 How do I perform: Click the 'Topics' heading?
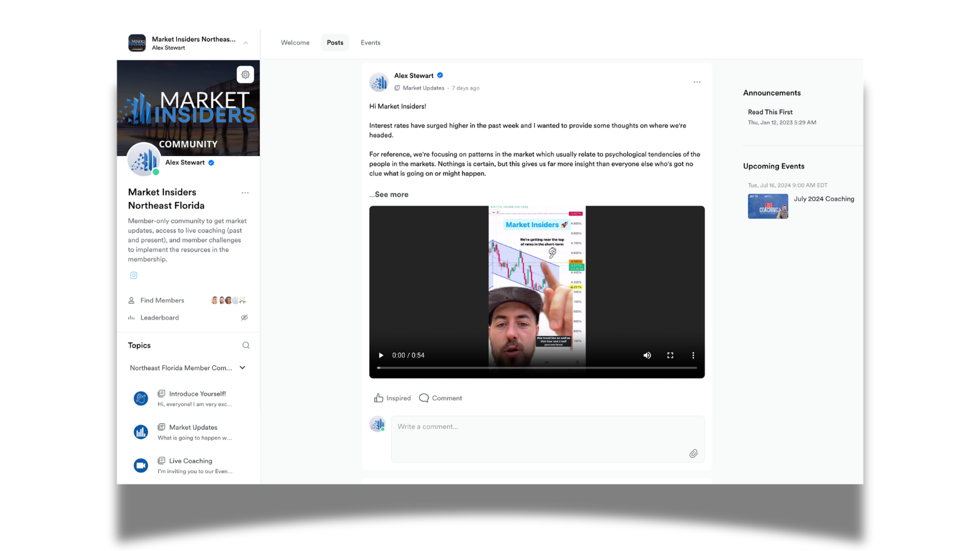[139, 345]
